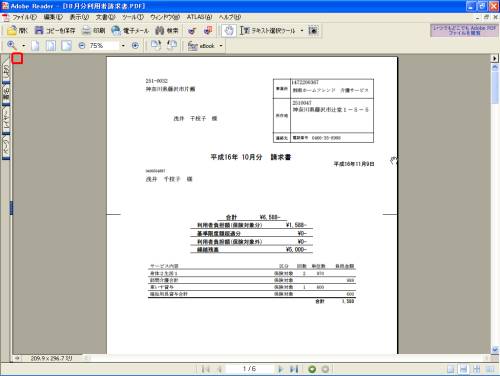Save a copy of the PDF
The height and width of the screenshot is (376, 500).
click(x=55, y=31)
